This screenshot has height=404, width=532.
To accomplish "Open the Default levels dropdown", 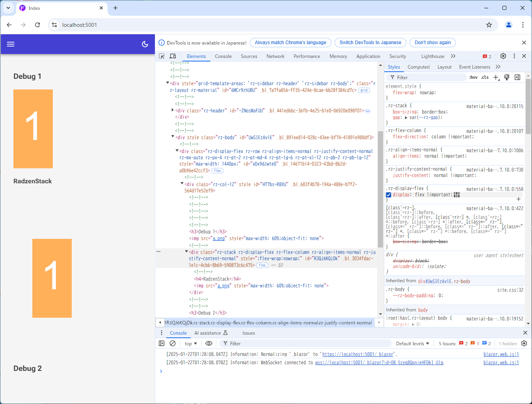I will (412, 343).
